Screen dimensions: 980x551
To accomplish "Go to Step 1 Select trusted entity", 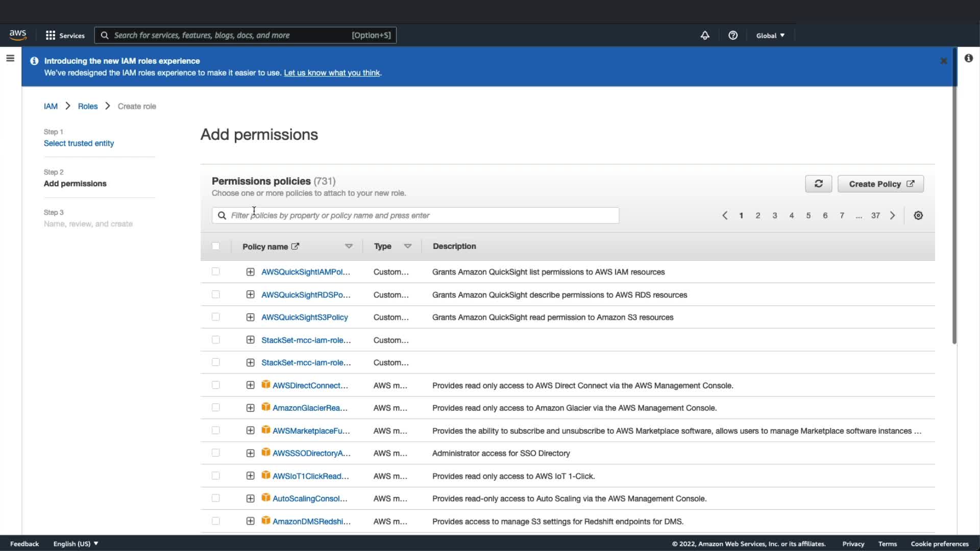I will pos(79,143).
